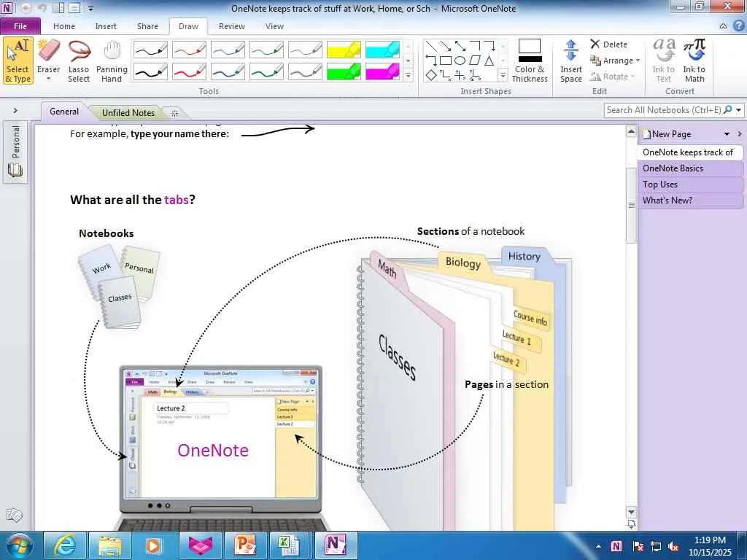Expand the notebook navigation bar
This screenshot has height=560, width=747.
(15, 111)
